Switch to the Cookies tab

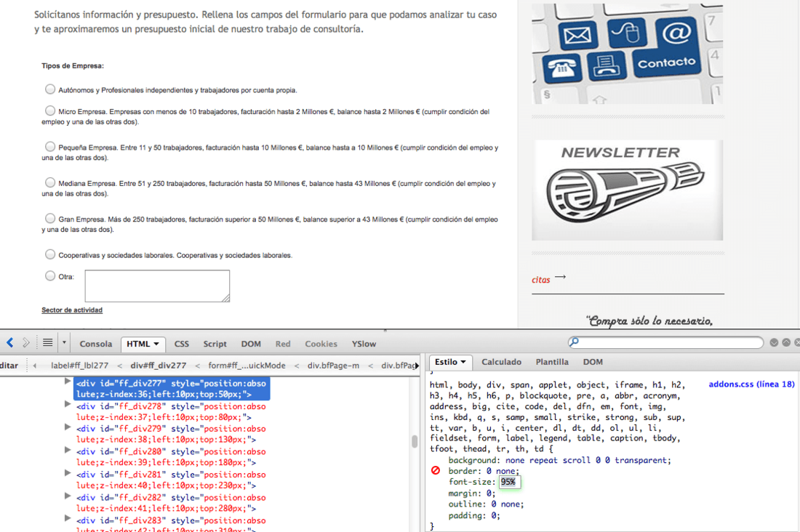321,344
